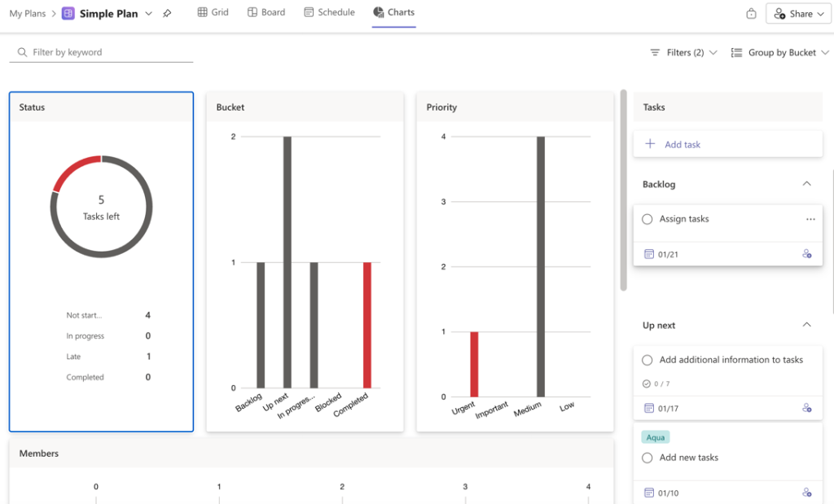Switch to the Board tab
Viewport: 834px width, 504px height.
pos(266,13)
